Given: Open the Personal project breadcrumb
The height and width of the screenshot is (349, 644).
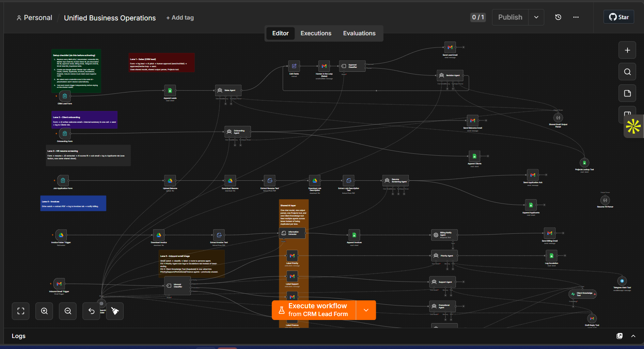Looking at the screenshot, I should click(x=34, y=18).
